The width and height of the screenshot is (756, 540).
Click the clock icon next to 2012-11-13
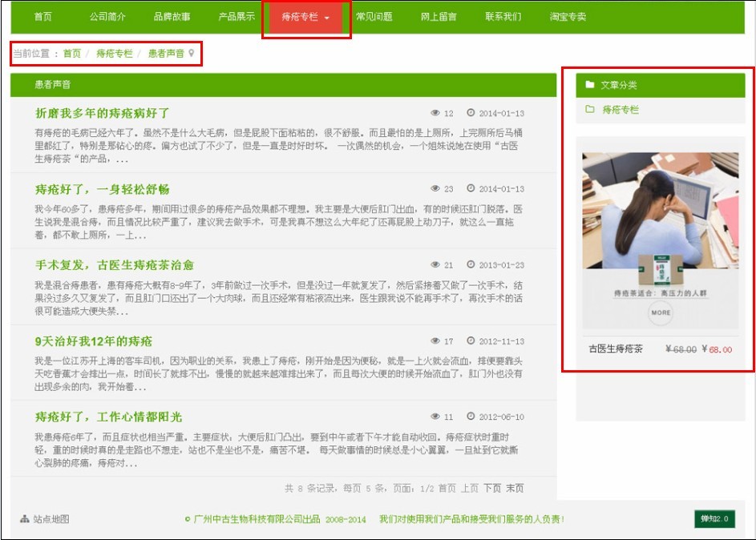(x=471, y=341)
